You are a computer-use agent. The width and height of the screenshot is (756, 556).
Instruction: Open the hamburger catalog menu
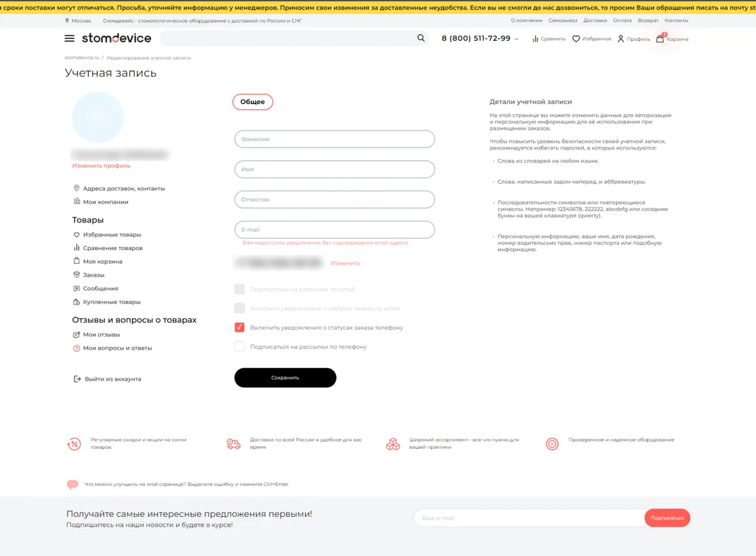tap(69, 38)
